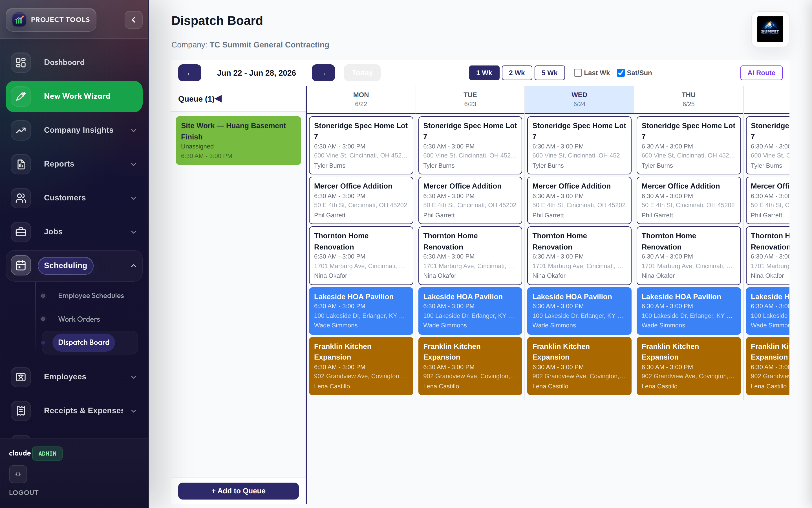Click the Project Tools logo icon
Screen dimensions: 812x508
[x=19, y=20]
